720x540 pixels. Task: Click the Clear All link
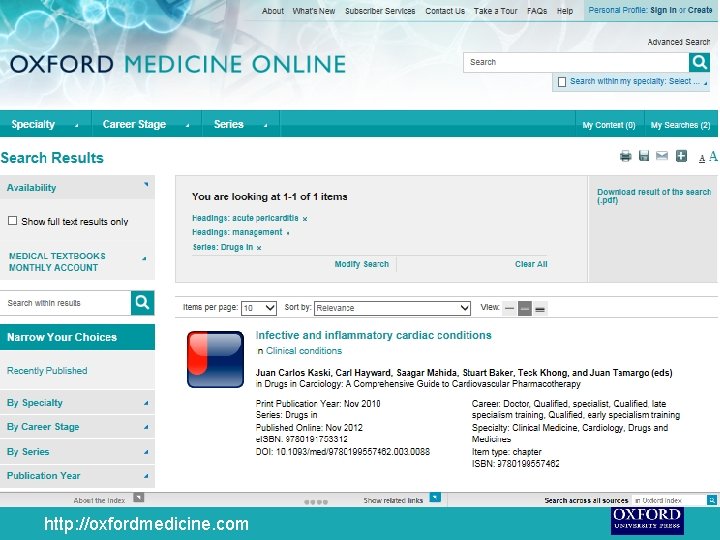pos(531,264)
